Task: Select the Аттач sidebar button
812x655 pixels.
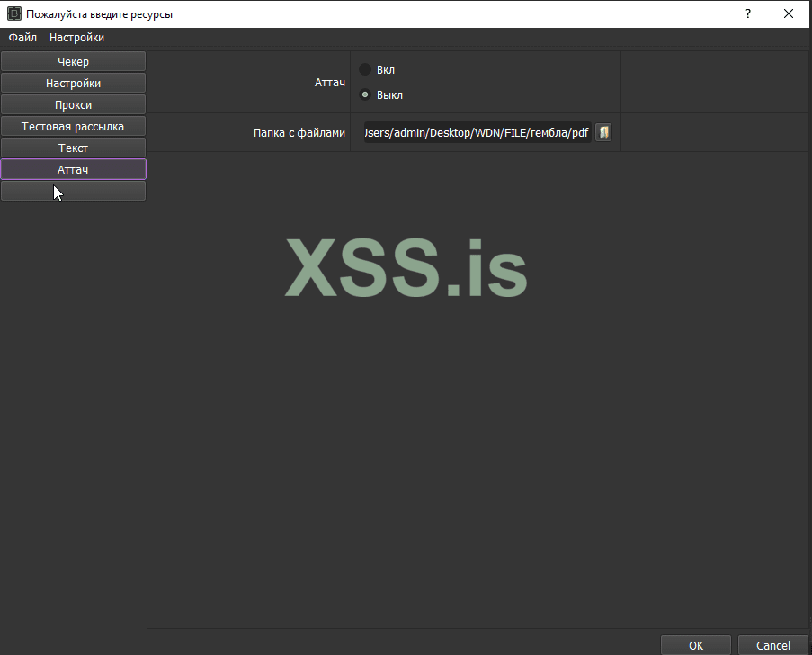Action: coord(73,169)
